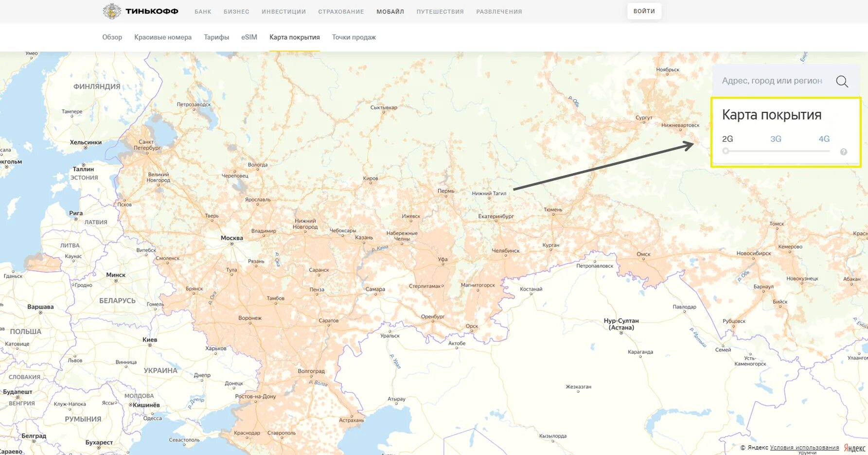This screenshot has width=868, height=455.
Task: Open the Банк section
Action: click(x=203, y=12)
